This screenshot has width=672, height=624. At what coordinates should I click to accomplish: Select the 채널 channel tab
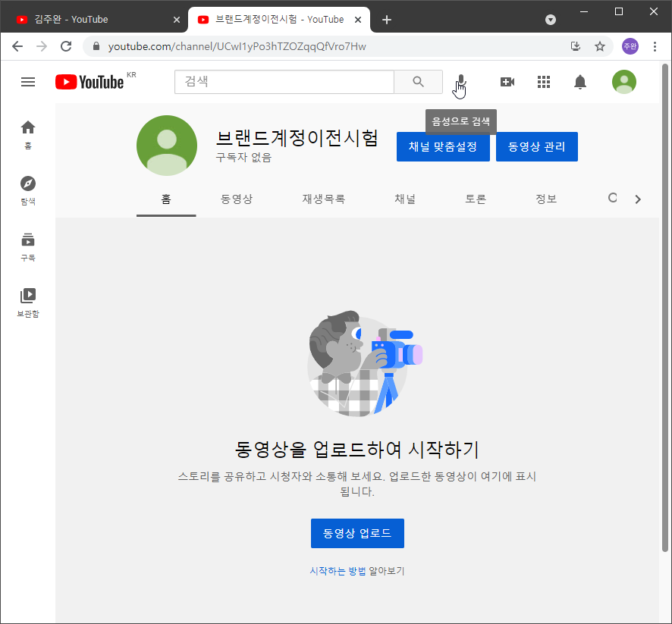405,199
